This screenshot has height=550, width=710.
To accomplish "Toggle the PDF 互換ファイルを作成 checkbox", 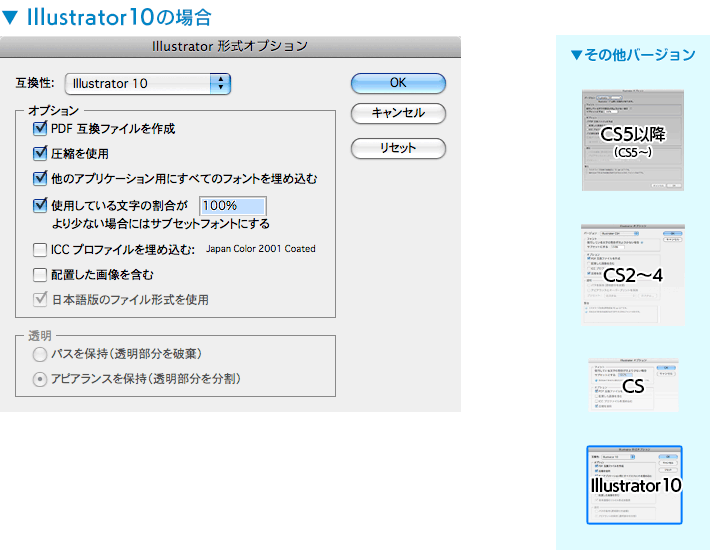I will click(x=40, y=129).
